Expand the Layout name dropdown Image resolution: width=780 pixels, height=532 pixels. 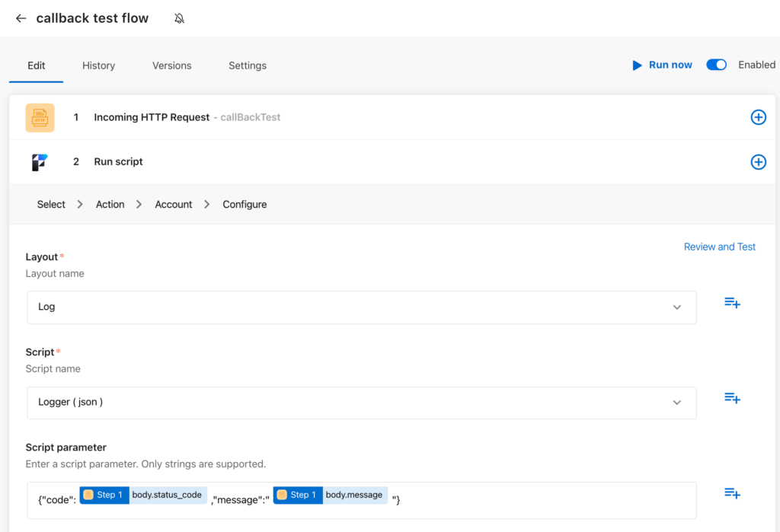(676, 307)
